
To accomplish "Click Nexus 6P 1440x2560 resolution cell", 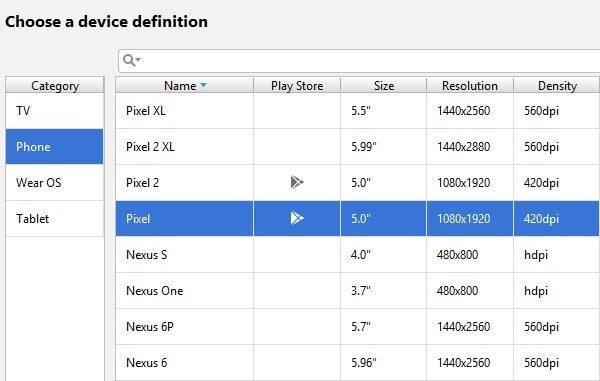I will pyautogui.click(x=470, y=327).
